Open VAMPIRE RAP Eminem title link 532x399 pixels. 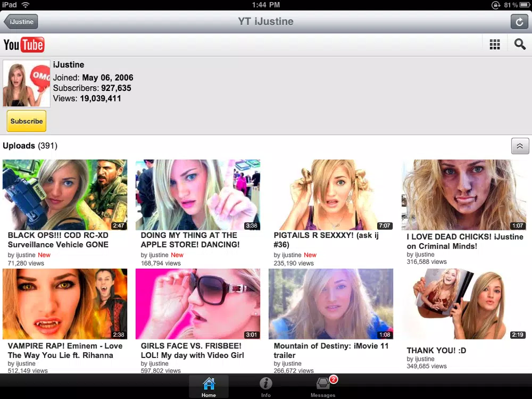click(x=65, y=351)
